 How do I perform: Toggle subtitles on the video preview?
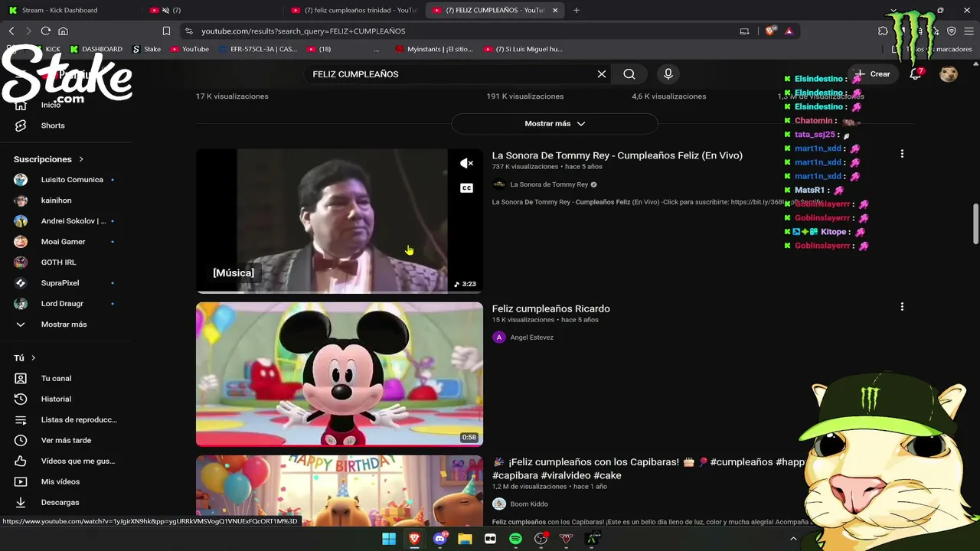click(x=466, y=188)
